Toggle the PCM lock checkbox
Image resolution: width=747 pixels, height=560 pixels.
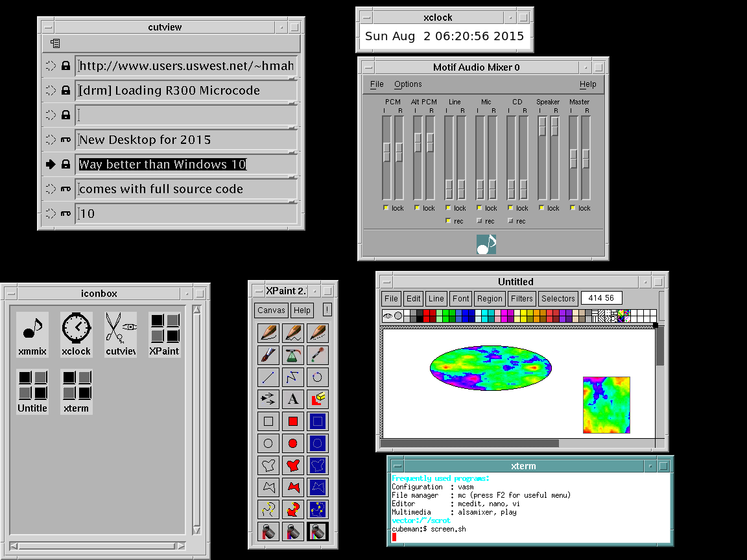[386, 207]
